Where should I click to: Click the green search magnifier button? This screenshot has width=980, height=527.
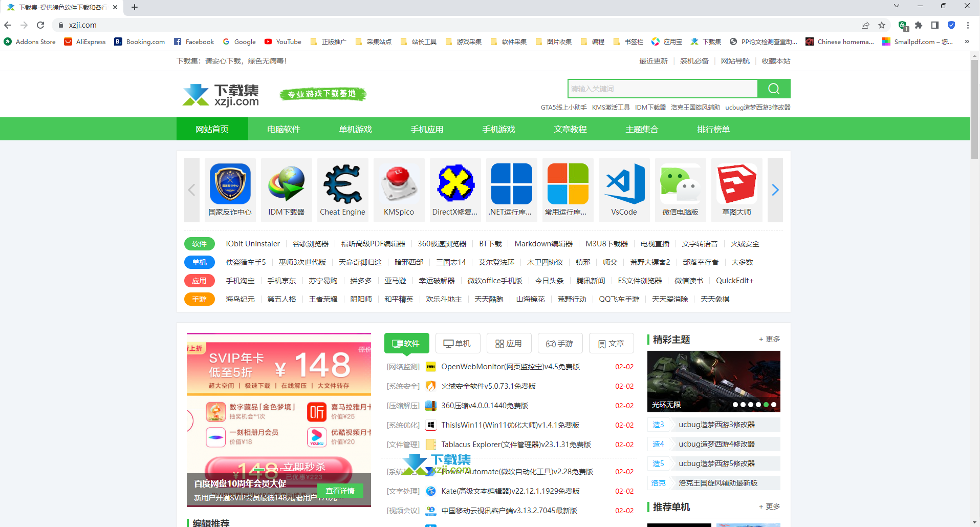pyautogui.click(x=774, y=89)
